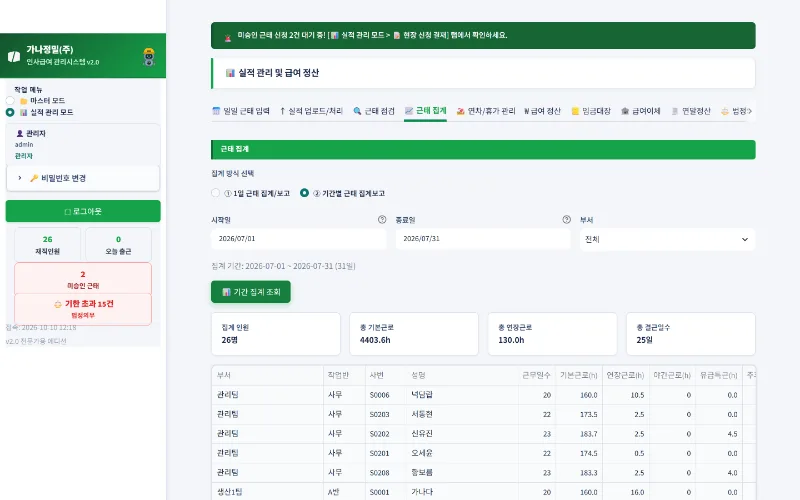Open the 임금대장 tab

tap(591, 111)
